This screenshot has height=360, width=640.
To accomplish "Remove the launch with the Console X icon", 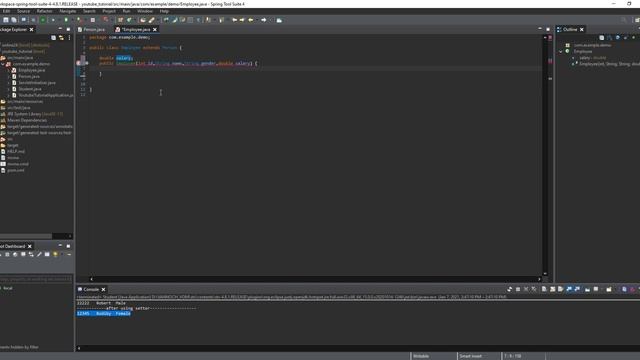I will (x=526, y=289).
